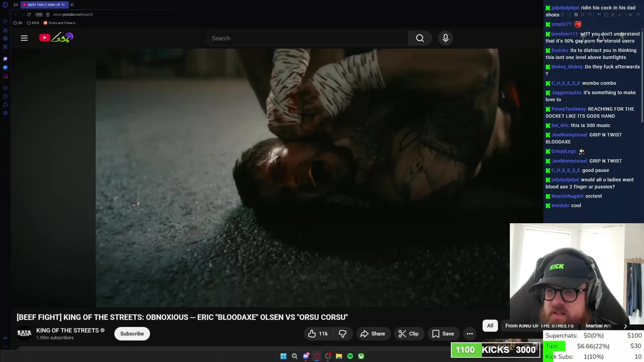644x362 pixels.
Task: Click the video title text
Action: [x=182, y=317]
